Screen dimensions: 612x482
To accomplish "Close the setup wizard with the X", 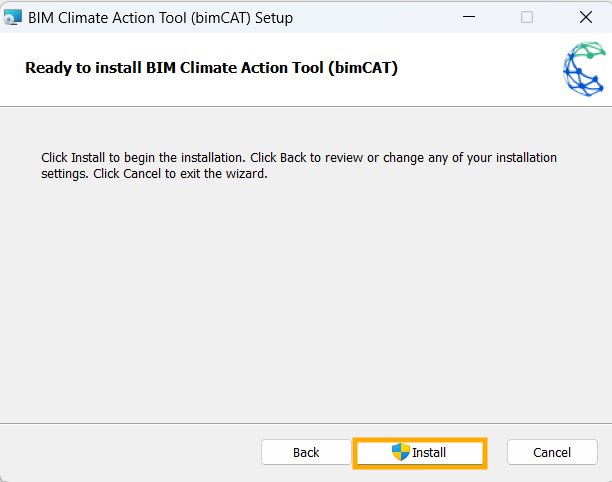I will [x=586, y=17].
